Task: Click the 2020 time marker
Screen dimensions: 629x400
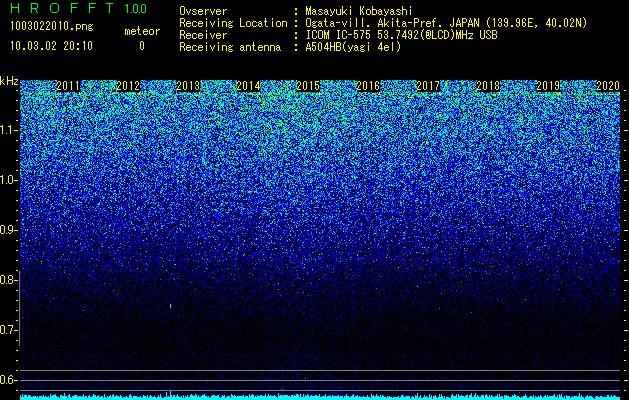Action: pyautogui.click(x=608, y=86)
